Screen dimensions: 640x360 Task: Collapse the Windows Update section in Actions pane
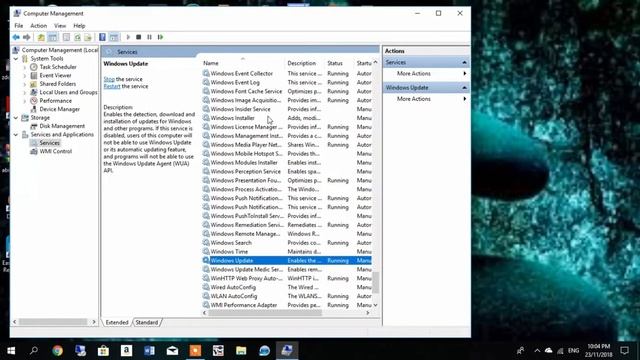[x=464, y=88]
